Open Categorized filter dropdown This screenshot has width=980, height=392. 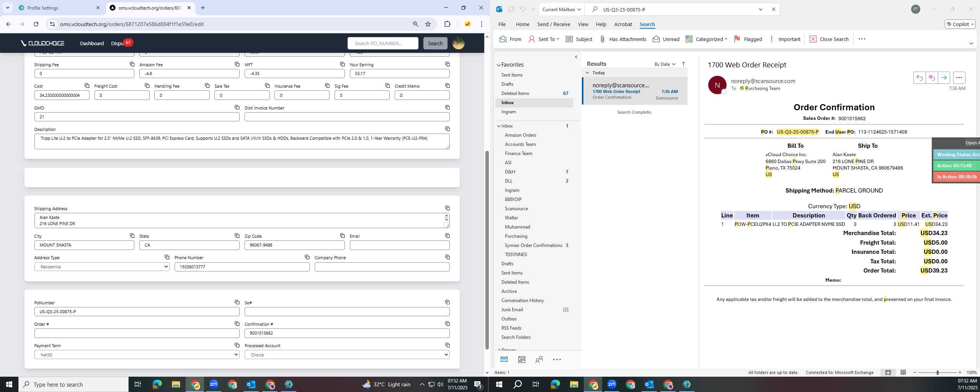[x=706, y=39]
